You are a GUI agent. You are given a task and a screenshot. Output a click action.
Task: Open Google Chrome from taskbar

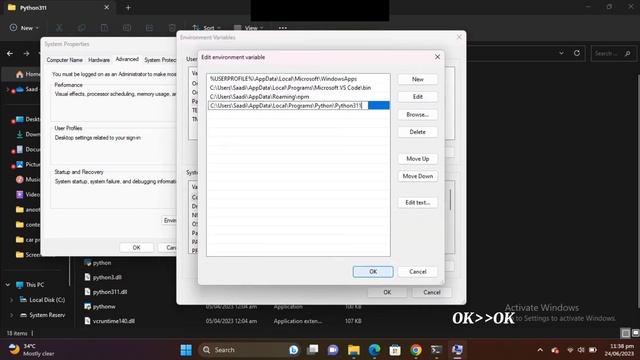416,350
